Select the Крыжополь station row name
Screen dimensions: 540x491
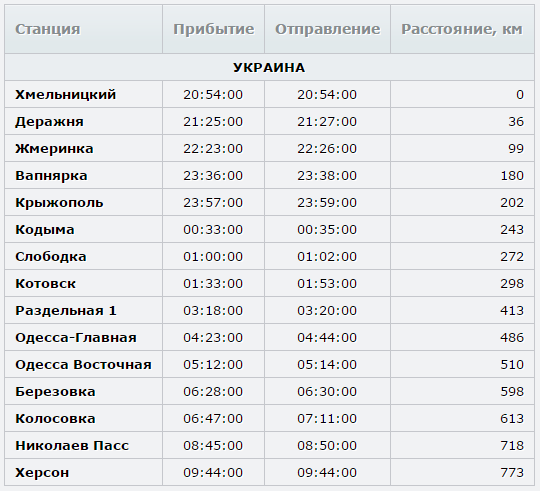coord(59,203)
